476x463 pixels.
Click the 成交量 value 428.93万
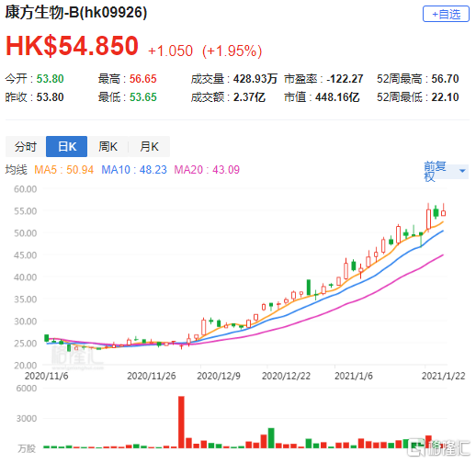tap(255, 79)
